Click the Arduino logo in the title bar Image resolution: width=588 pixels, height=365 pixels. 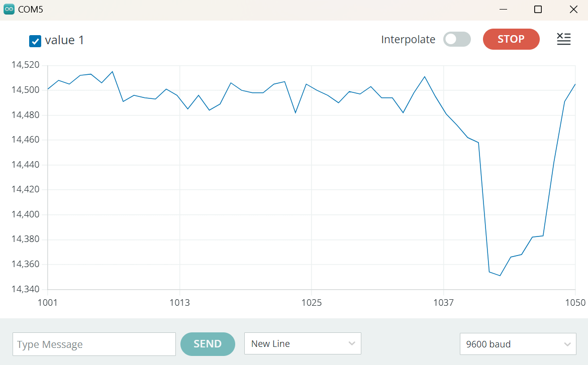pos(9,10)
